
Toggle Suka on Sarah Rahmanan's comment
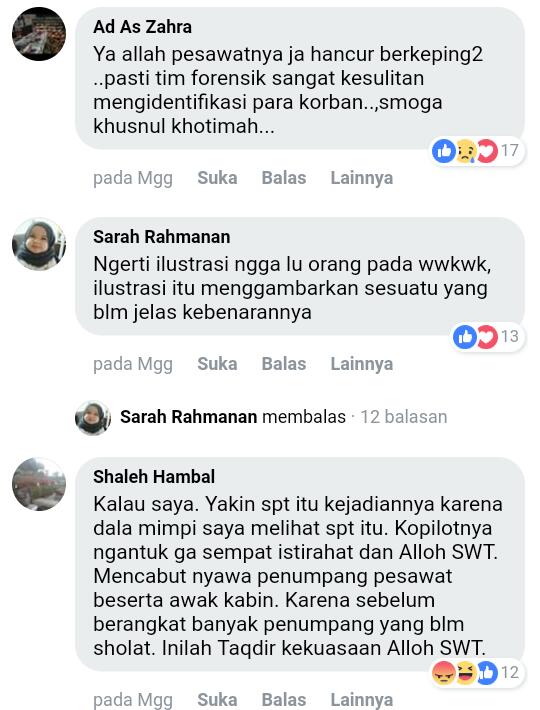(217, 364)
